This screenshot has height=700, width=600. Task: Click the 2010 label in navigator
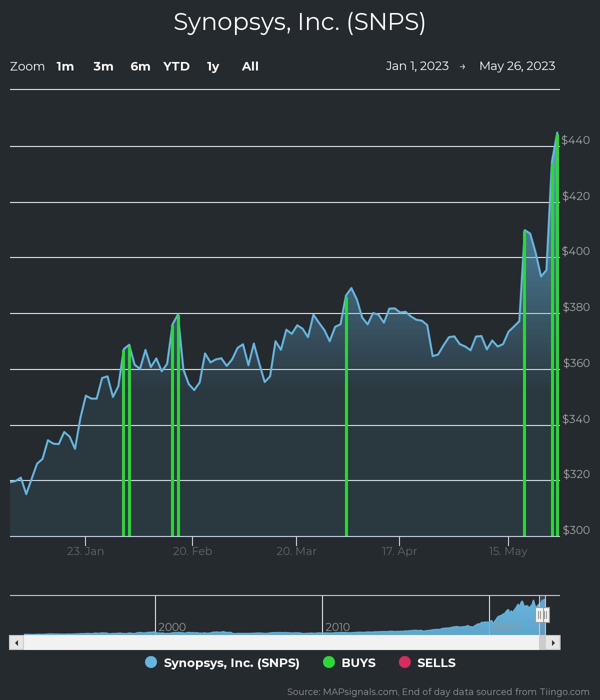337,627
